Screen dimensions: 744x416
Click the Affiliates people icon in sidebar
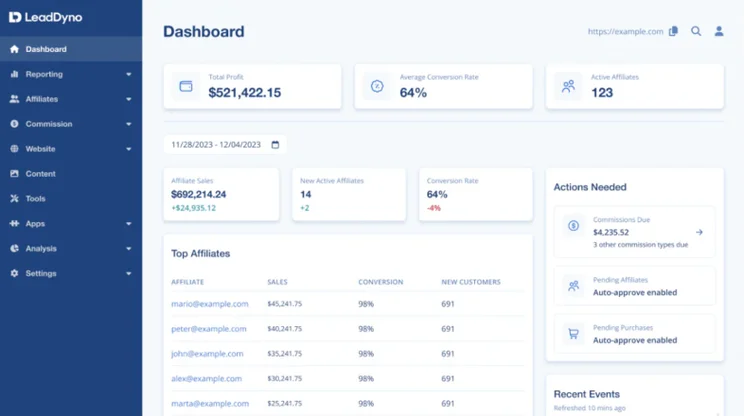14,99
